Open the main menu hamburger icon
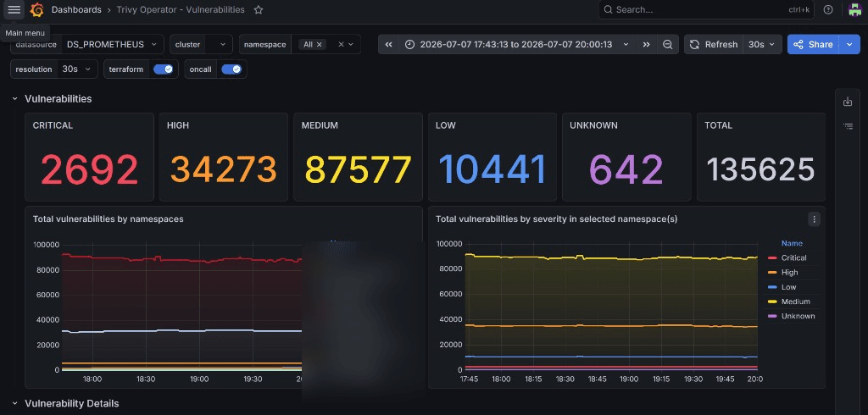The height and width of the screenshot is (415, 868). pos(14,9)
